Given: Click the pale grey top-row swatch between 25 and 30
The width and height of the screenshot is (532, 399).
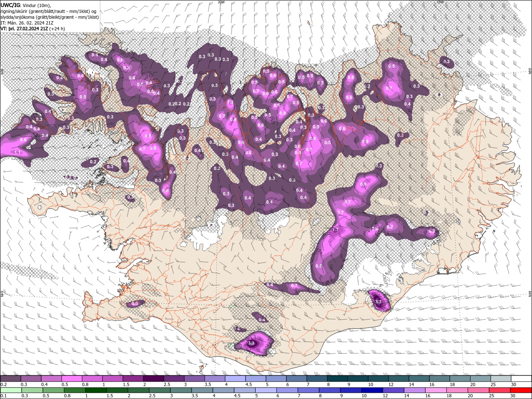Looking at the screenshot, I should click(x=501, y=378).
